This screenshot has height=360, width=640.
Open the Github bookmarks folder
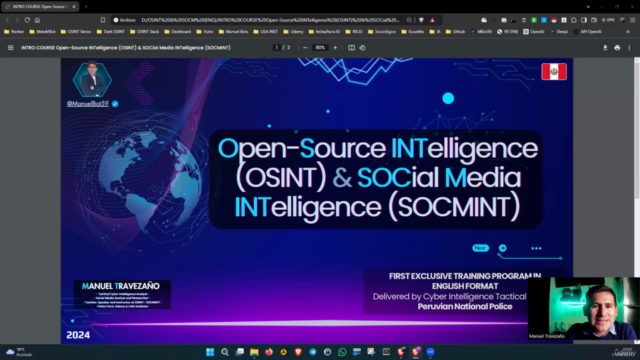456,31
